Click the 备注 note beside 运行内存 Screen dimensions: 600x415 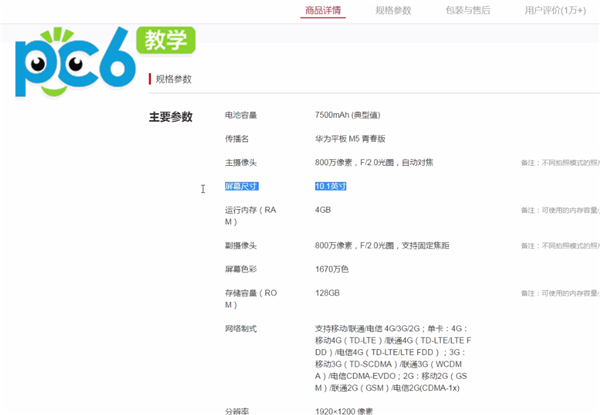coord(560,210)
